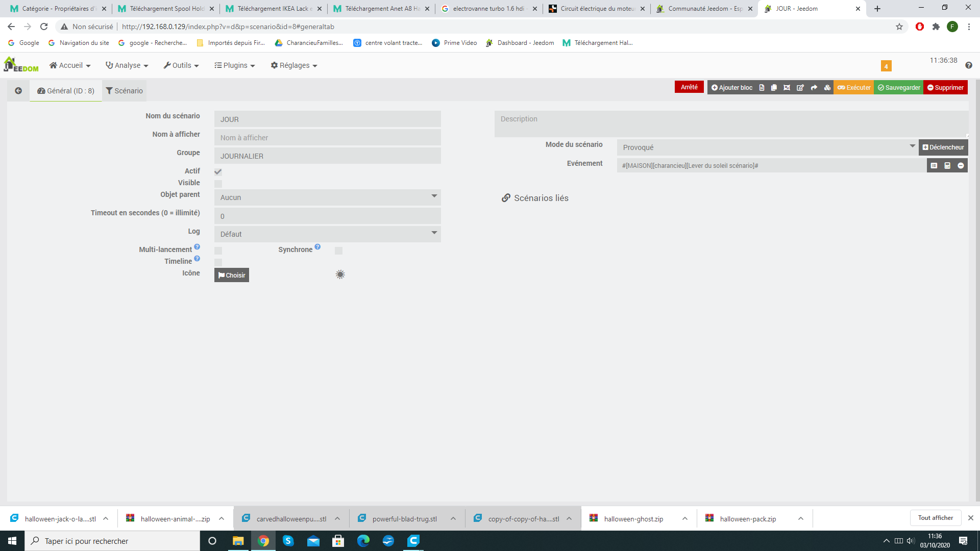980x551 pixels.
Task: Open the Plugins menu
Action: (x=235, y=65)
